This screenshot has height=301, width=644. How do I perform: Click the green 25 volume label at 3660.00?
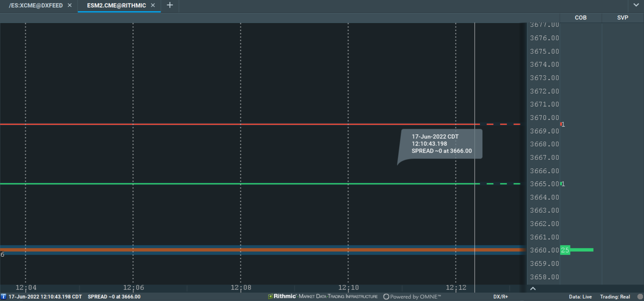[565, 250]
